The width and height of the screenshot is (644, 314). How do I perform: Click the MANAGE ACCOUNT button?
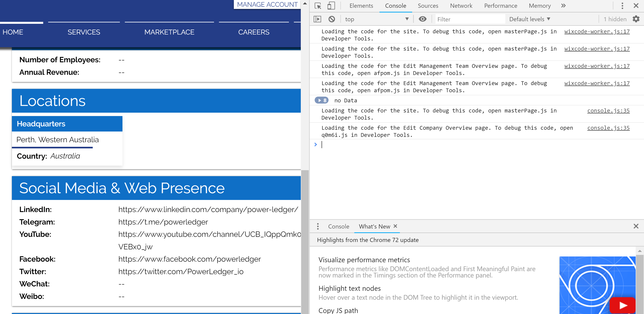(x=267, y=4)
